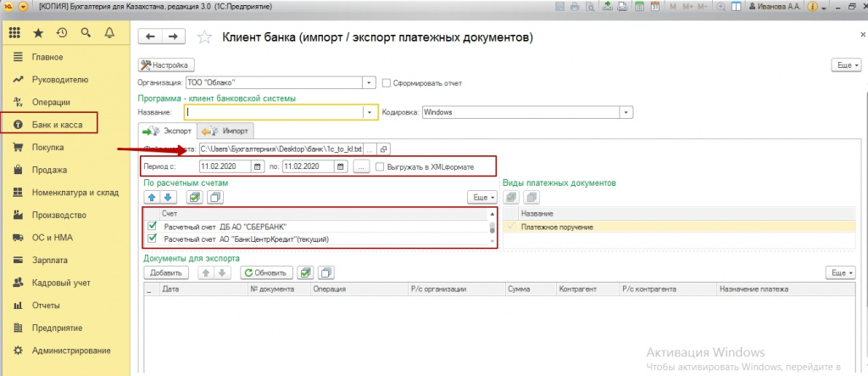
Task: Click the follow-link icon in title bar
Action: [622, 7]
